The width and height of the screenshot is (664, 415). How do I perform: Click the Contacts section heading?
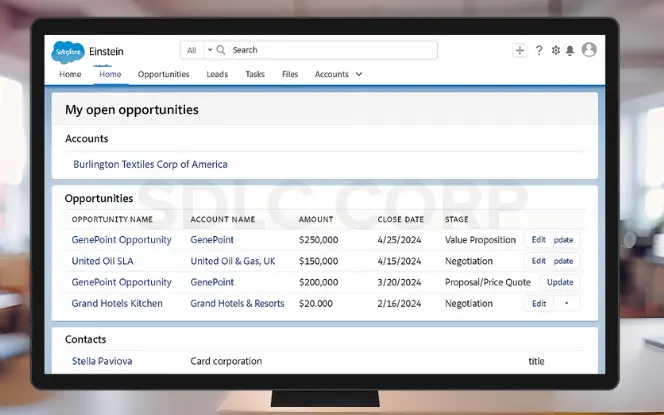coord(86,339)
